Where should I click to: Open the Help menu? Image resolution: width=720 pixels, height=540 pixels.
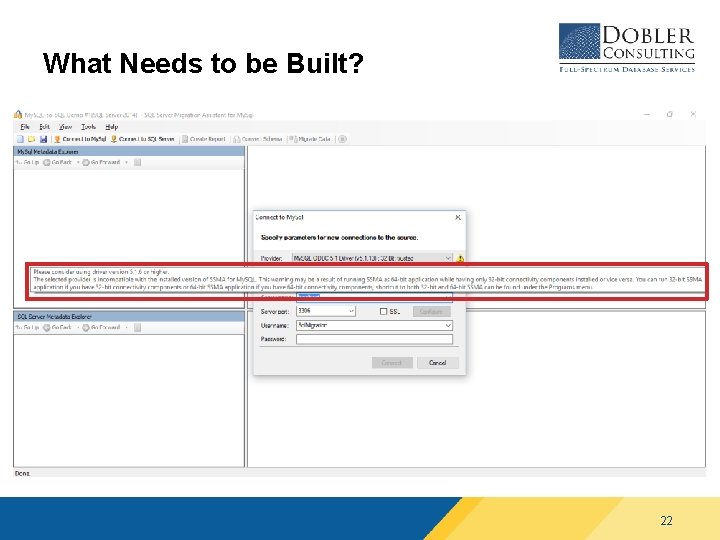(x=112, y=127)
